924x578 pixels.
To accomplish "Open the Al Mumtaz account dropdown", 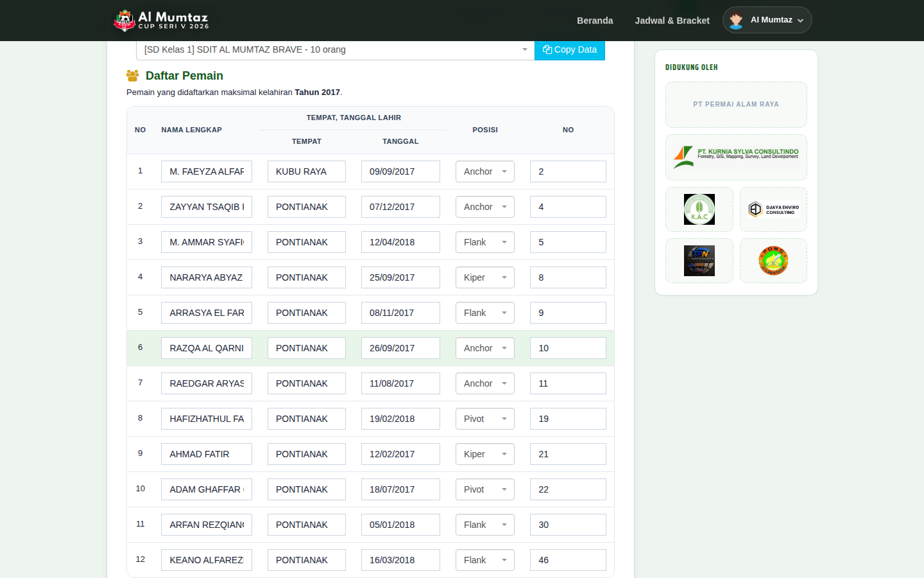I will [x=767, y=20].
